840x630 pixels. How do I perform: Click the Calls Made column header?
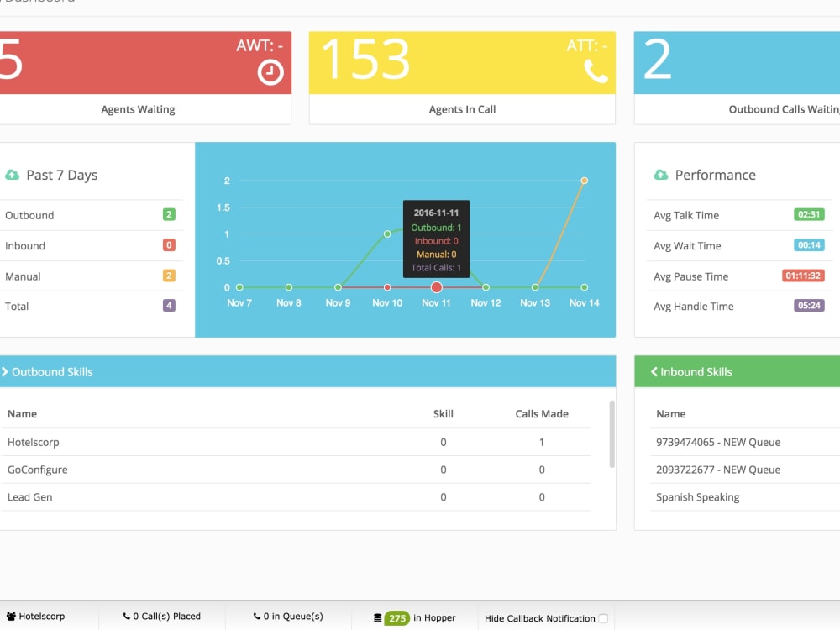(542, 413)
